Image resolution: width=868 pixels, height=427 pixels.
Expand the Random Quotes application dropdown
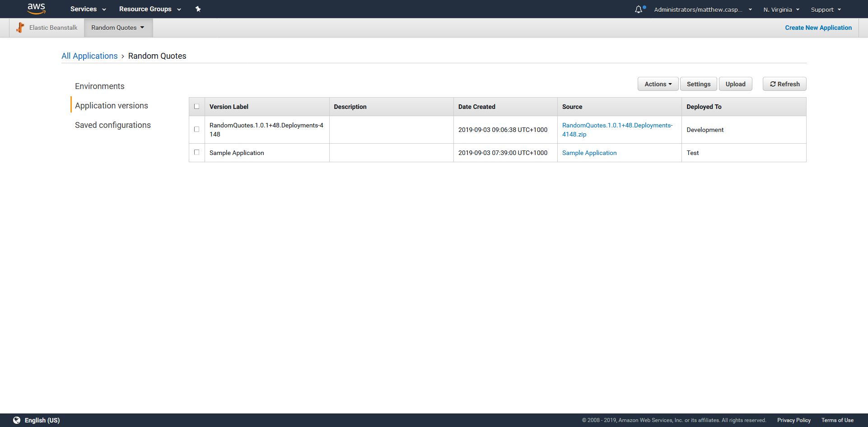click(x=118, y=28)
